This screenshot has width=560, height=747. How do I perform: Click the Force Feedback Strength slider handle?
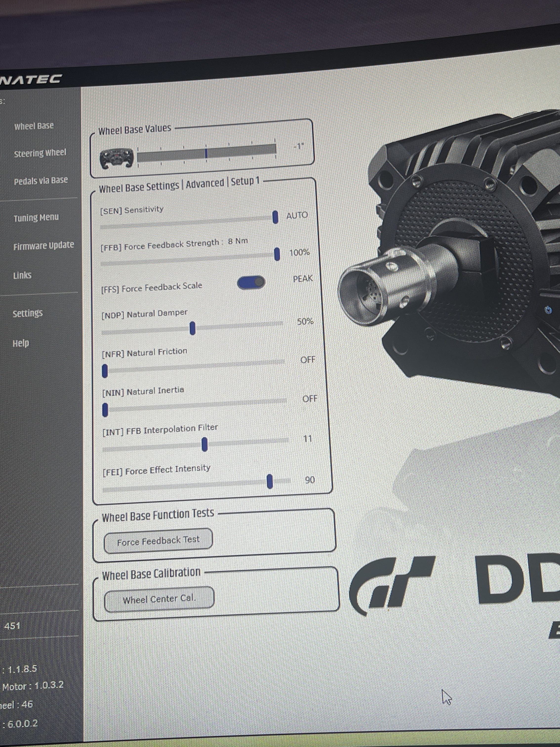pos(277,254)
